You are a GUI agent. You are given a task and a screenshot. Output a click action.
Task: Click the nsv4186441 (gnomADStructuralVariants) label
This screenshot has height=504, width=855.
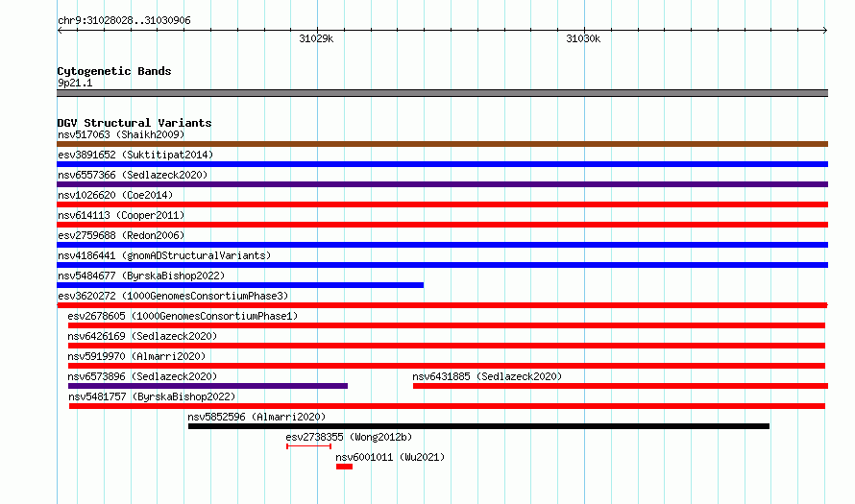[164, 255]
